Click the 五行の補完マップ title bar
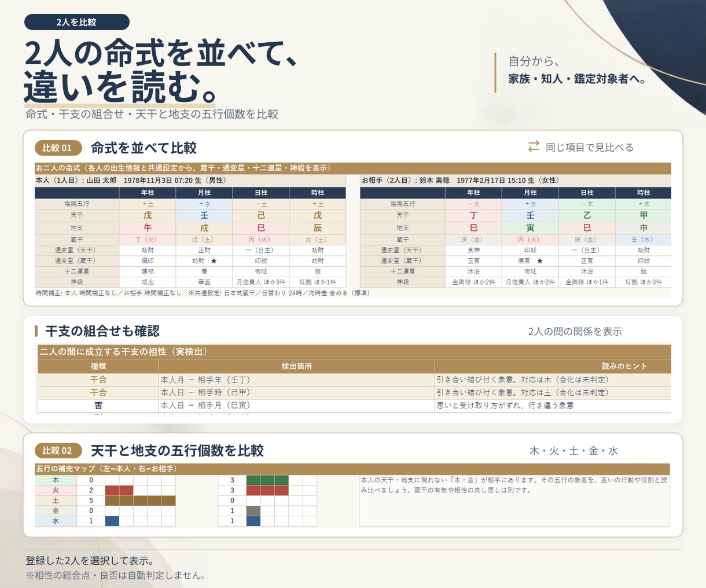The height and width of the screenshot is (588, 706). pyautogui.click(x=352, y=469)
